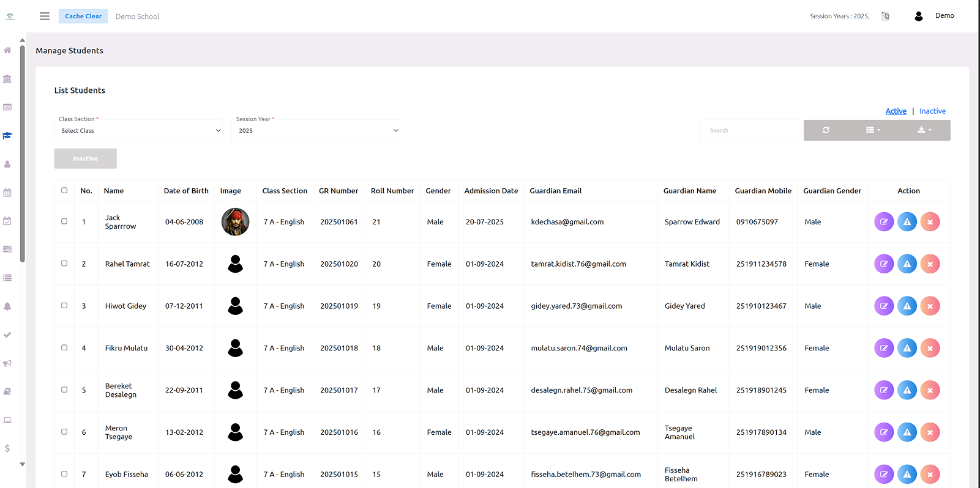Click the gray Inactive button
The height and width of the screenshot is (488, 980).
85,159
